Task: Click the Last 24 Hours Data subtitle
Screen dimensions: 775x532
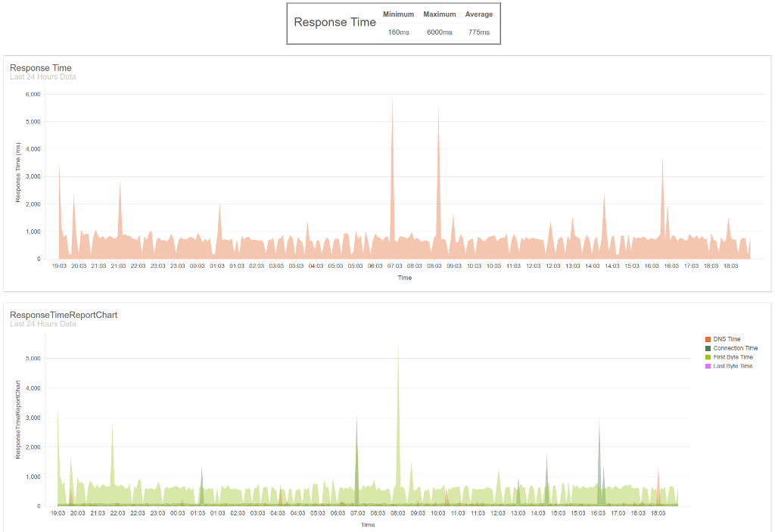Action: (43, 76)
